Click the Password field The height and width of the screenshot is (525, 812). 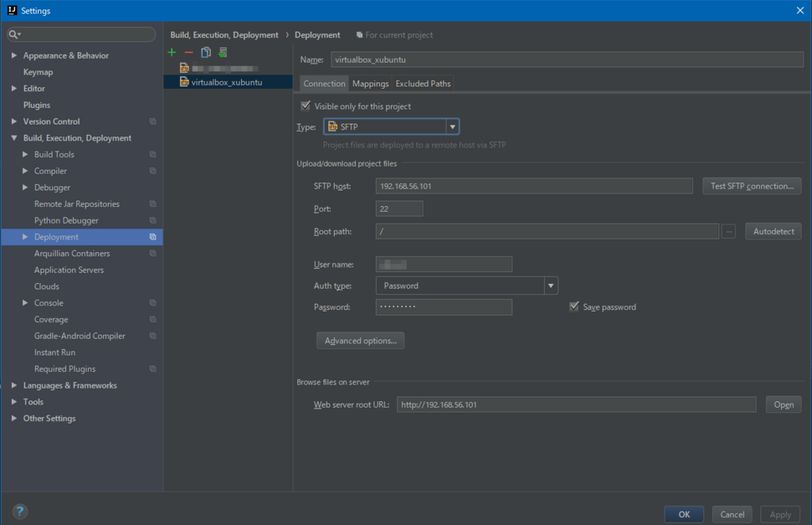pyautogui.click(x=444, y=307)
